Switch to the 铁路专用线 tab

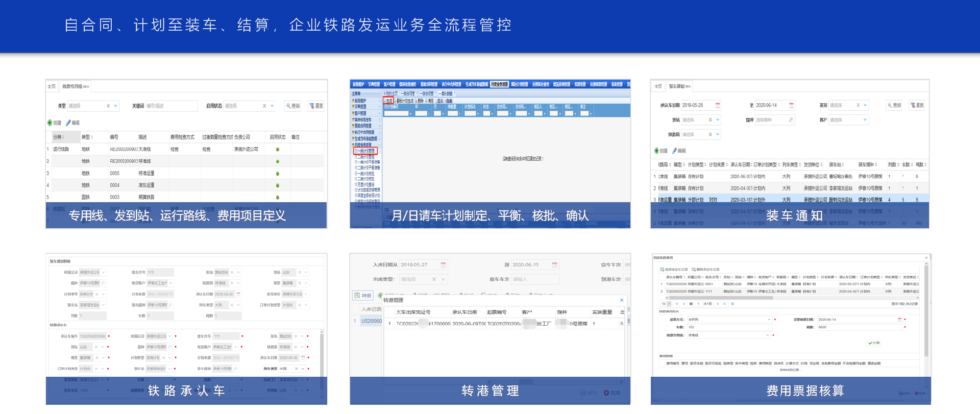pos(73,86)
